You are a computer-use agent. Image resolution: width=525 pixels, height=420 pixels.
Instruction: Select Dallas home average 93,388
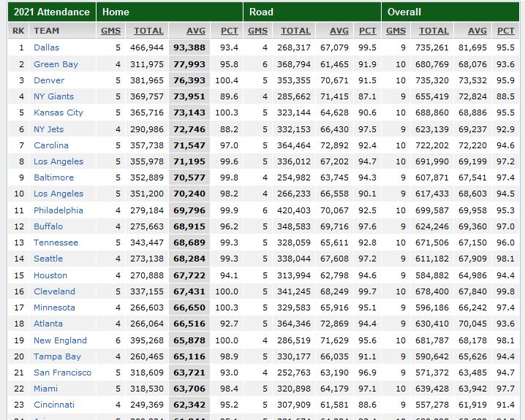tap(189, 47)
